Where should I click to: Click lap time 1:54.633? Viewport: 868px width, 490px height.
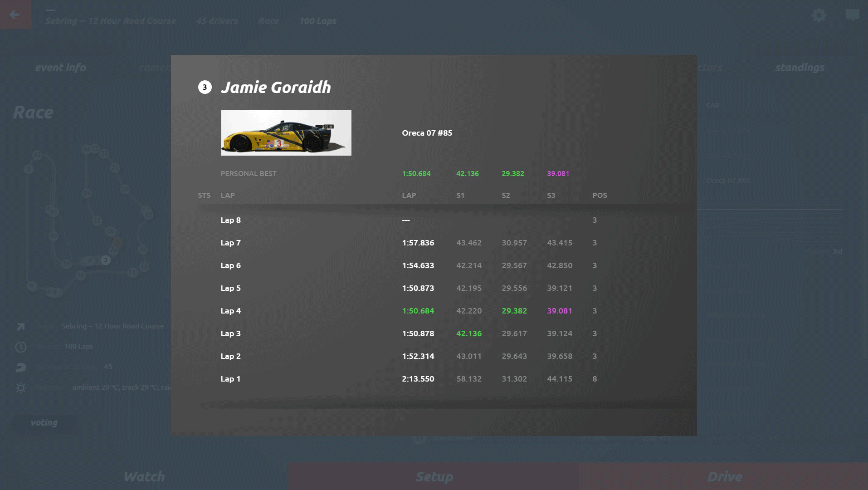click(418, 265)
